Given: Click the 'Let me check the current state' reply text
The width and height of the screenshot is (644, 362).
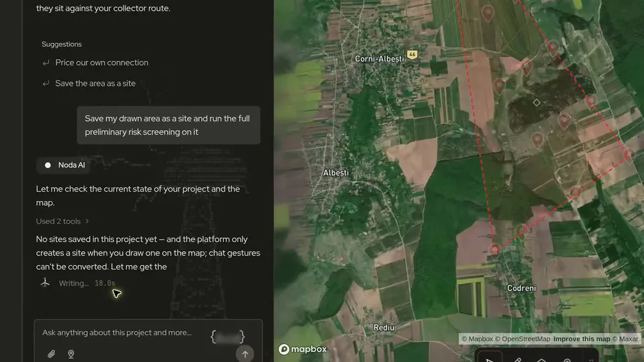Looking at the screenshot, I should coord(138,196).
